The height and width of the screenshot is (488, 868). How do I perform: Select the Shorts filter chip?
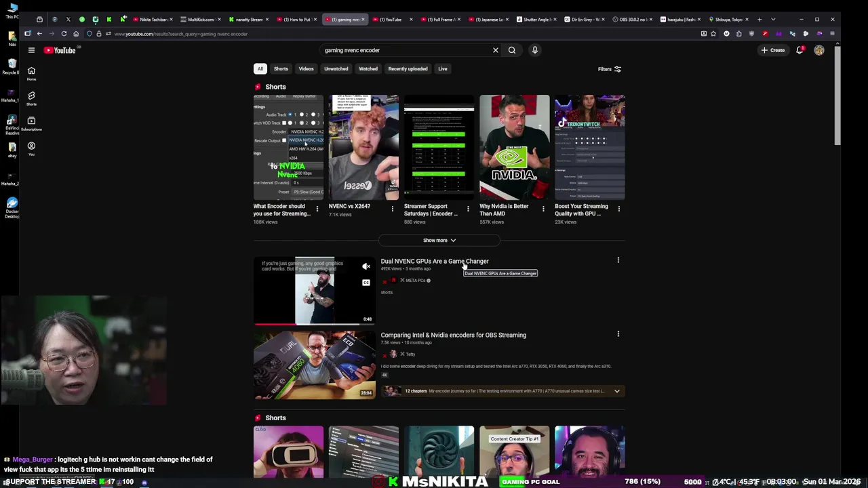pyautogui.click(x=281, y=68)
